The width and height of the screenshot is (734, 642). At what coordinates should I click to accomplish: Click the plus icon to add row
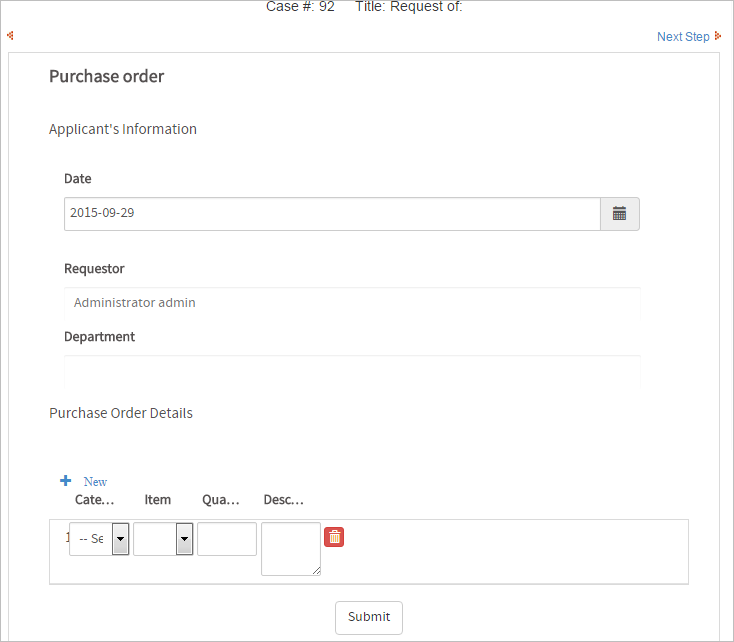66,481
